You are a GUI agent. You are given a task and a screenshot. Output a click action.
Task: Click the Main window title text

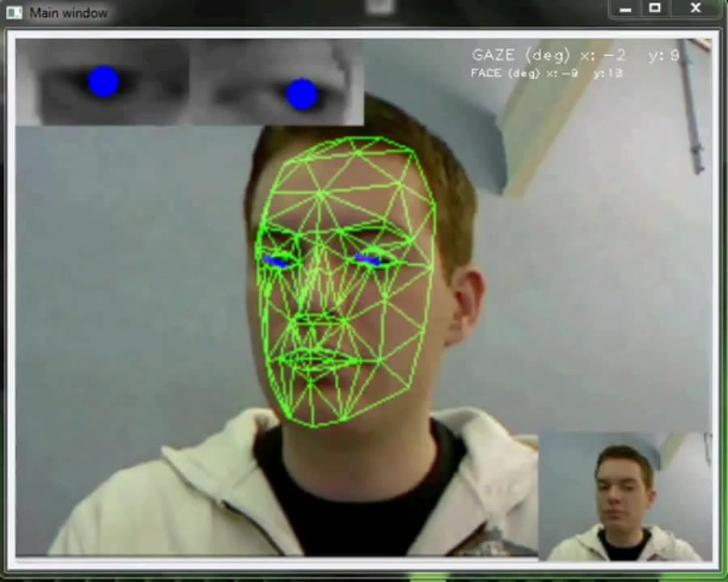coord(68,13)
